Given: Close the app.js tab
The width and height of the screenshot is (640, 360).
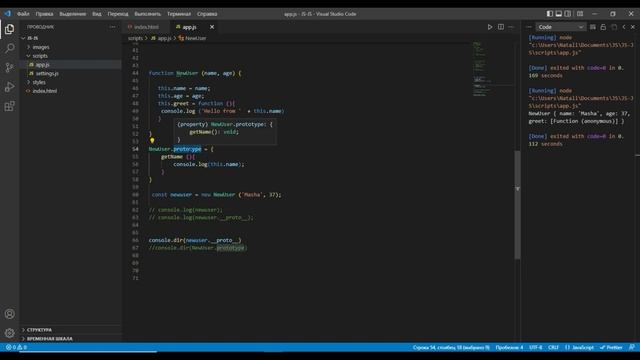Looking at the screenshot, I should coord(212,27).
